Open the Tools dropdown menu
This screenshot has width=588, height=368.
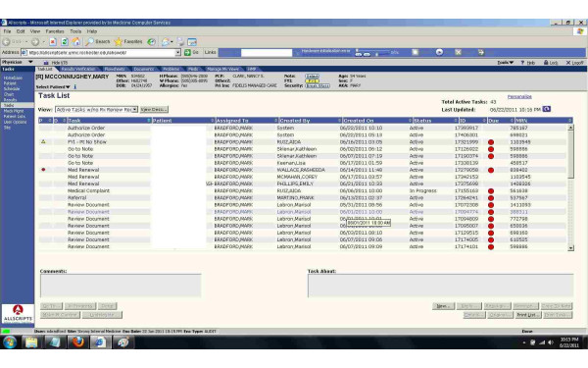click(505, 63)
